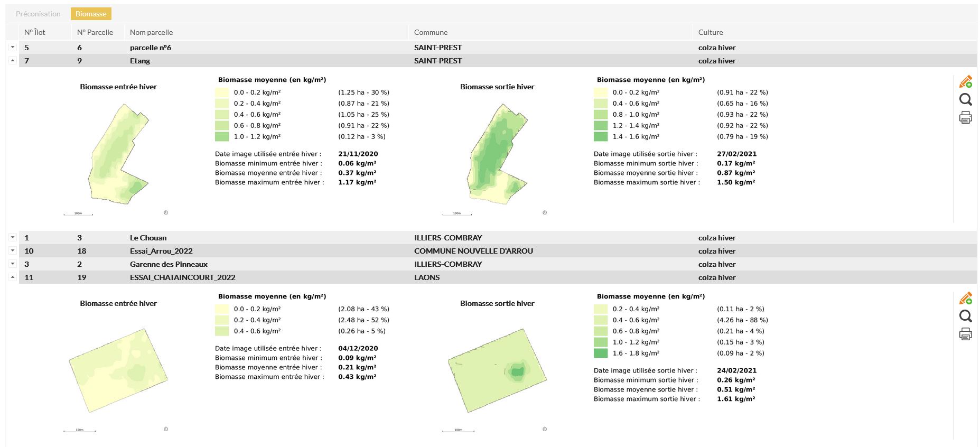Click the edit pencil icon for Etang parcel
980x447 pixels.
[x=965, y=82]
